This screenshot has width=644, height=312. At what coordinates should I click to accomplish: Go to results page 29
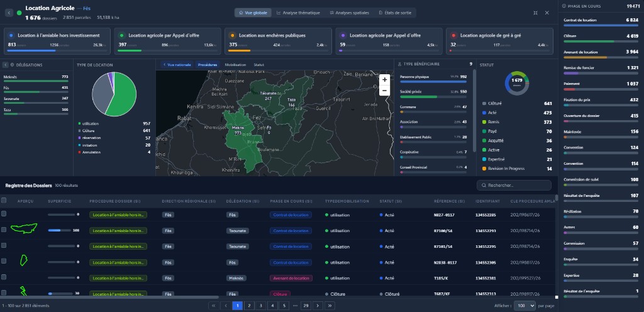[x=306, y=306]
